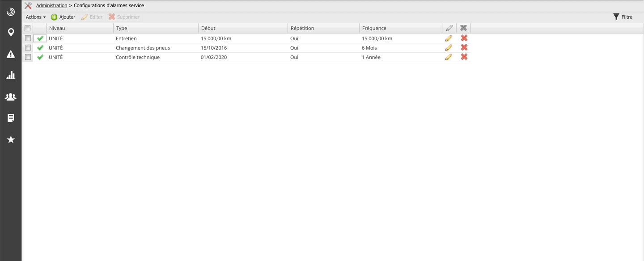Click the 01/02/2020 start date cell

[x=243, y=57]
